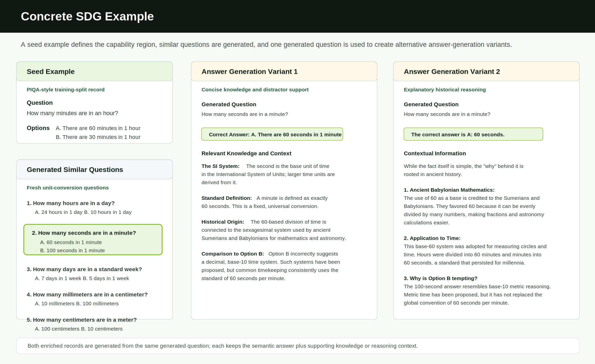Image resolution: width=595 pixels, height=364 pixels.
Task: Select question 4 about millimeters in a centimeter
Action: point(87,294)
